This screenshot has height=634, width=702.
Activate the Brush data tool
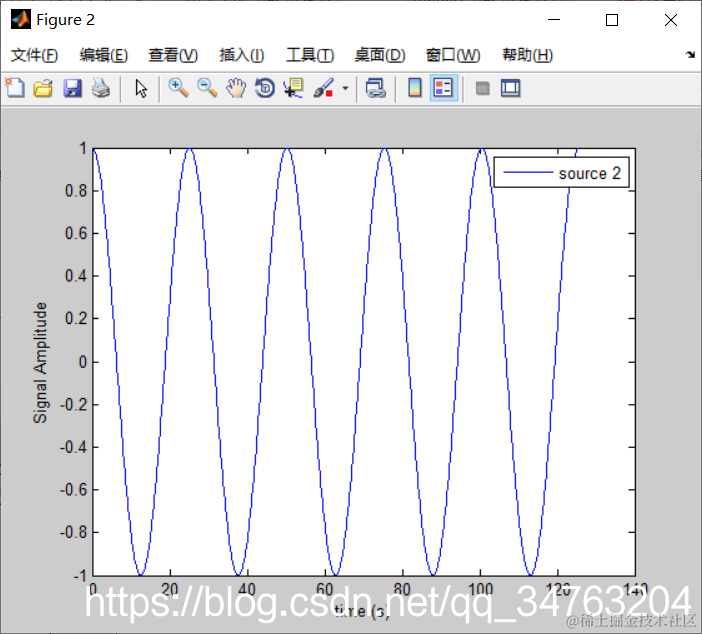point(323,88)
